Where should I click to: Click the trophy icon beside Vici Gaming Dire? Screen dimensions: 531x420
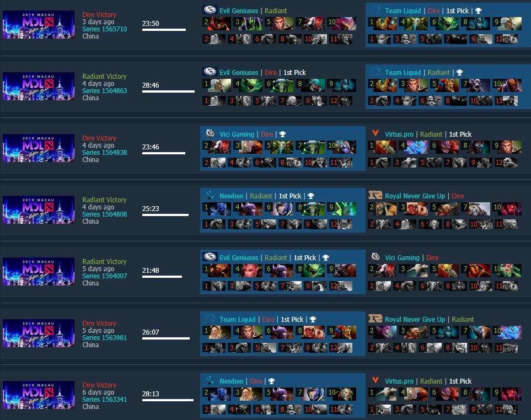pos(282,134)
